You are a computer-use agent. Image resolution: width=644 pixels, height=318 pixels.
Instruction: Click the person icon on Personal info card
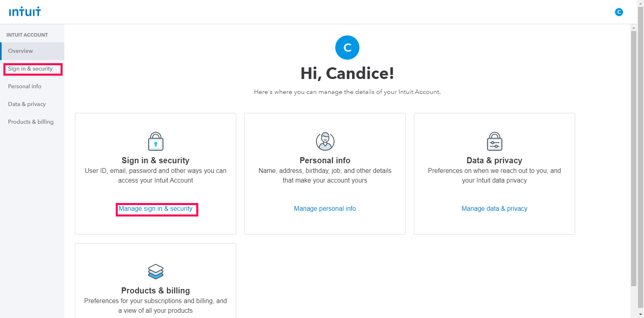325,141
